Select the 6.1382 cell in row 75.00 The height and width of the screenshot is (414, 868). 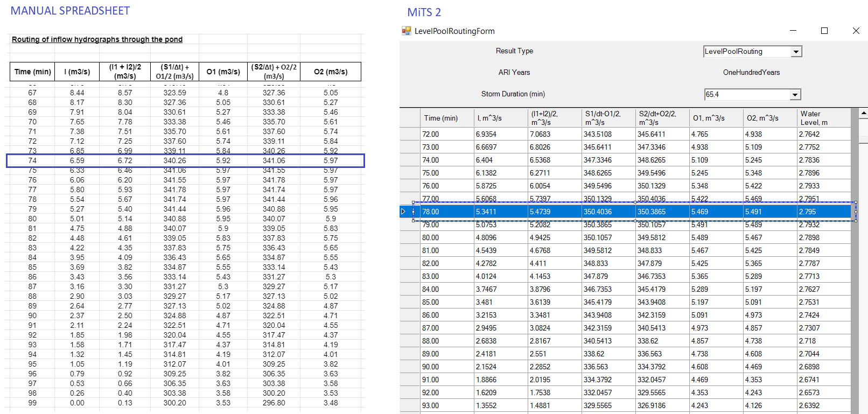[x=501, y=173]
